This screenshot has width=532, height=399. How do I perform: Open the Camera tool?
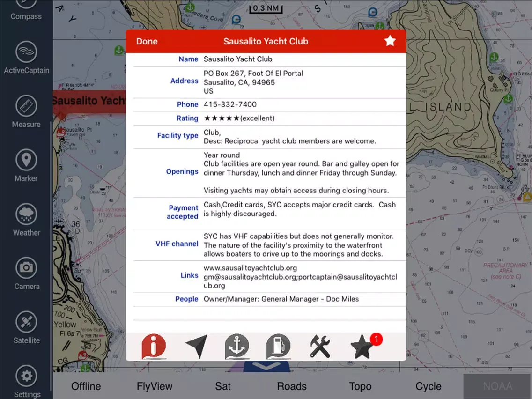pos(26,273)
